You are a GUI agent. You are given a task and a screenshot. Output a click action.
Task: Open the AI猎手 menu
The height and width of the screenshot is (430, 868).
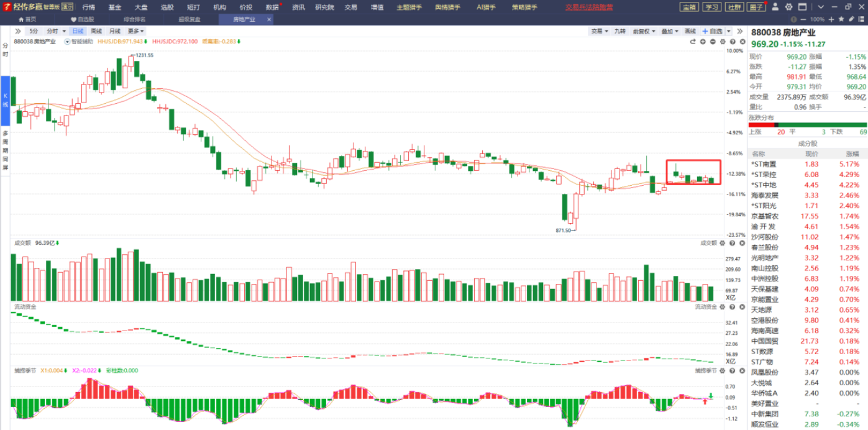pos(488,7)
